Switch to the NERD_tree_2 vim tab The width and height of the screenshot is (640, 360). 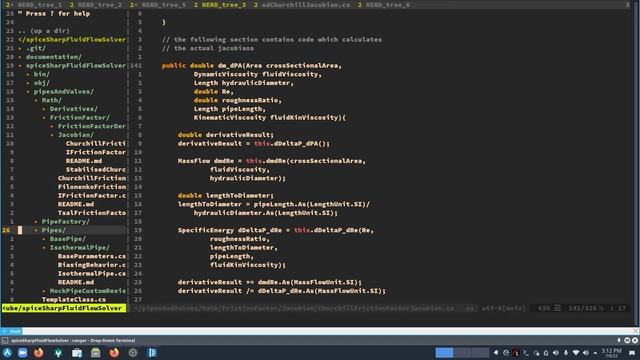coord(100,5)
